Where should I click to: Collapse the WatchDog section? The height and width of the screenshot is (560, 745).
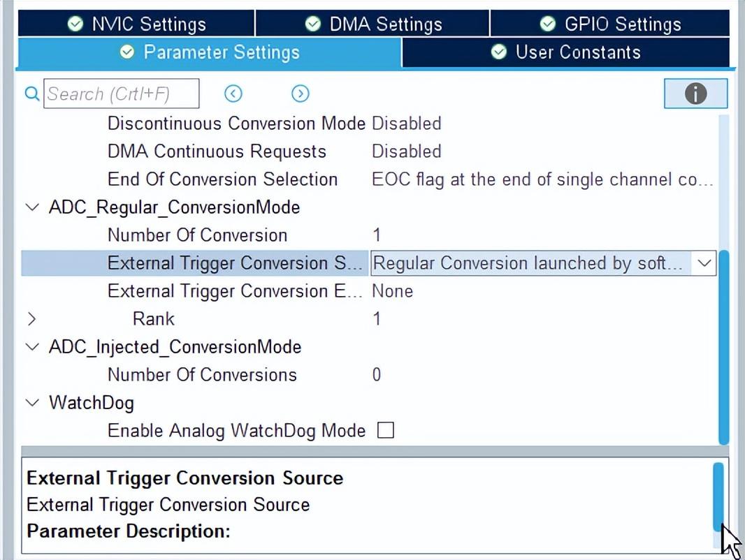[32, 403]
